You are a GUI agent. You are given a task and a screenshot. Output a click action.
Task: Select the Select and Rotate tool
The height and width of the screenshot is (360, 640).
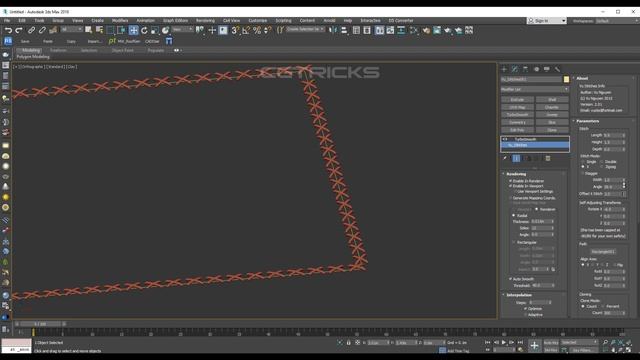pos(144,30)
